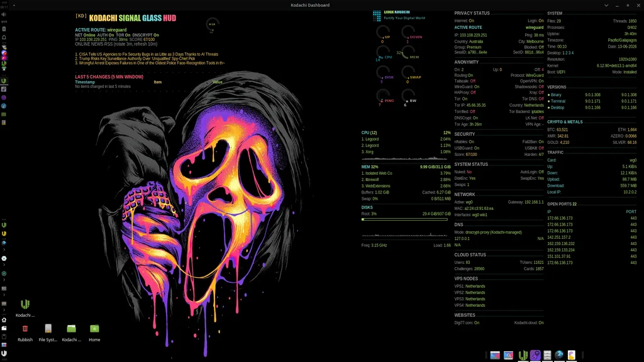Image resolution: width=644 pixels, height=362 pixels.
Task: Click the Binary version row
Action: coord(592,95)
